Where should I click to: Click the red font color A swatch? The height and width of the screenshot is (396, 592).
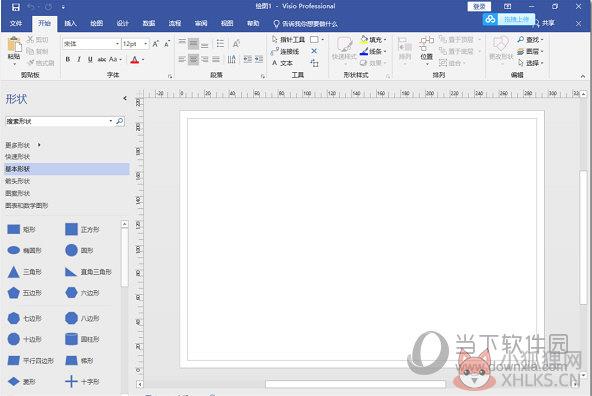pos(135,60)
